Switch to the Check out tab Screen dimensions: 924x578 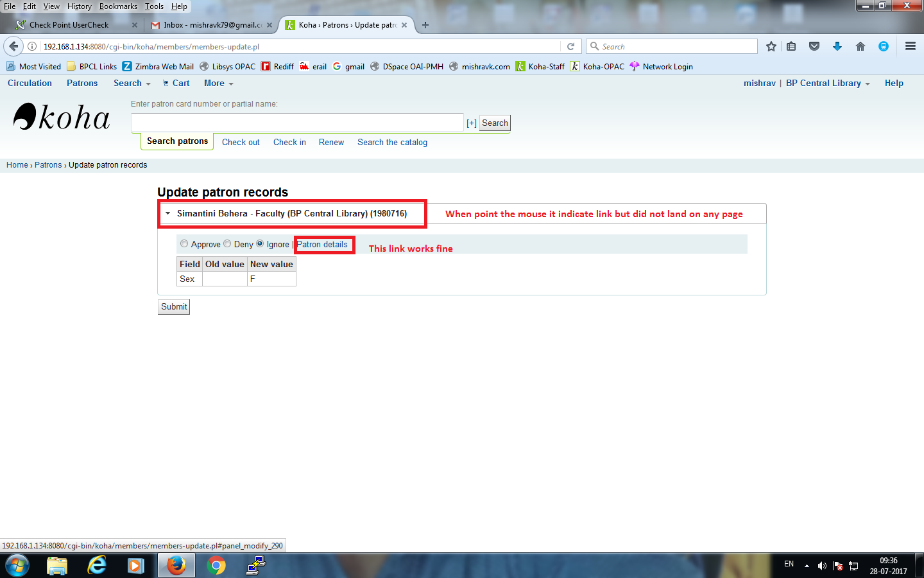pos(241,143)
